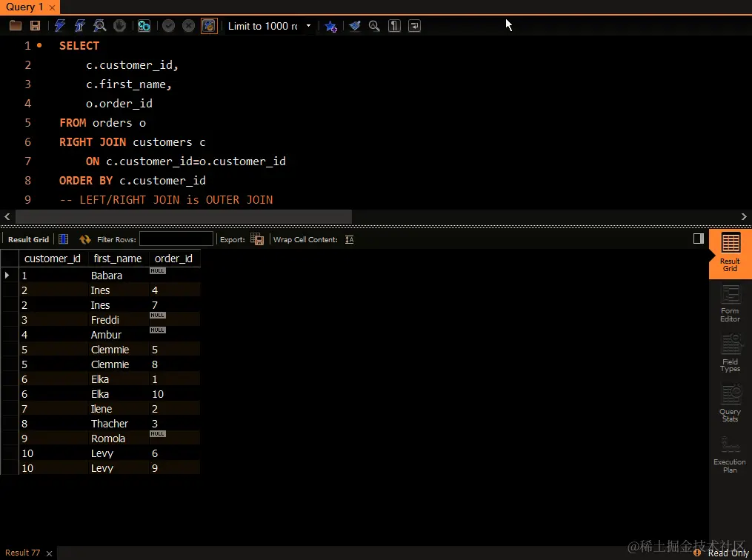Click the RIGHT JOIN text on line 6
Image resolution: width=752 pixels, height=560 pixels.
[x=93, y=142]
